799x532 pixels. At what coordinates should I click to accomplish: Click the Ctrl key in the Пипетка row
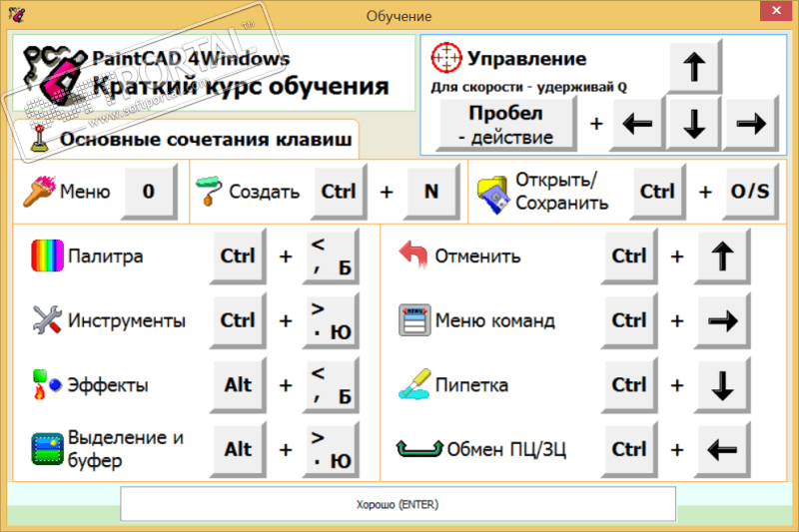tap(629, 385)
